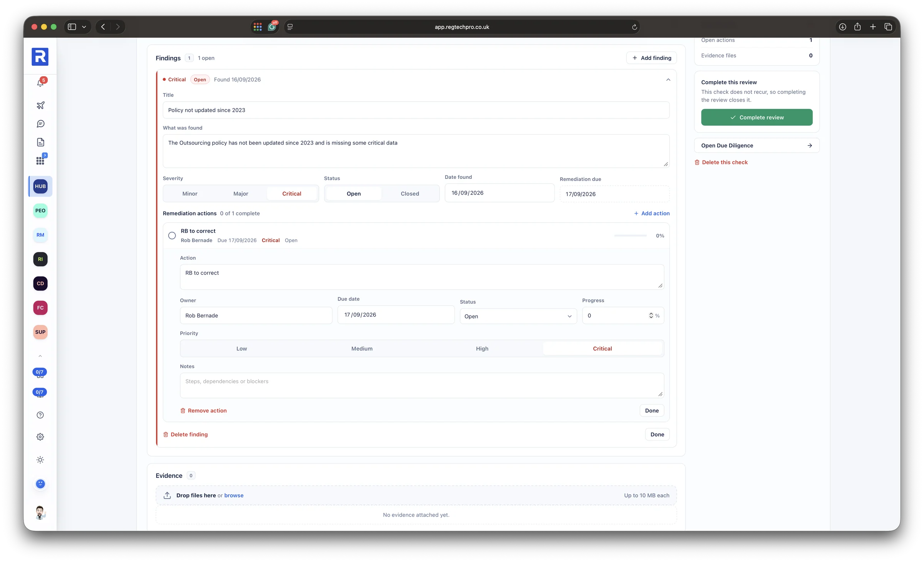Set finding status to Closed

410,193
